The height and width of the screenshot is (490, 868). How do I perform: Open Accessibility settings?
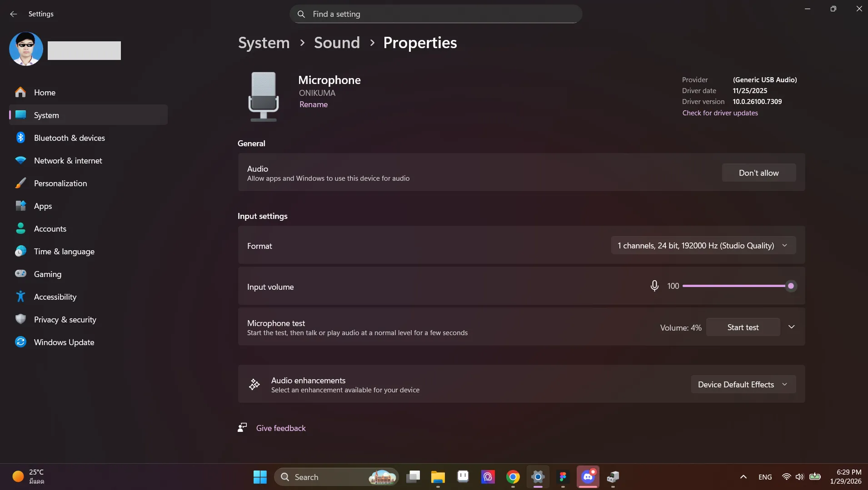[x=88, y=297]
